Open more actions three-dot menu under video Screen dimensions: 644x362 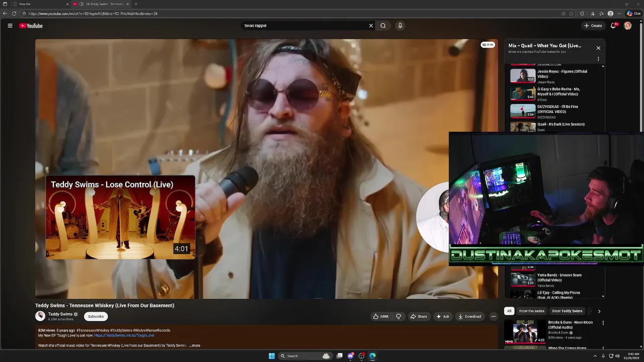(493, 316)
